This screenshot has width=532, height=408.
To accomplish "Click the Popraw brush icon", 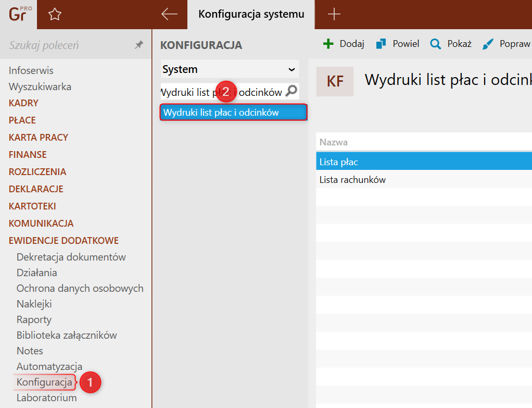I will click(x=488, y=44).
